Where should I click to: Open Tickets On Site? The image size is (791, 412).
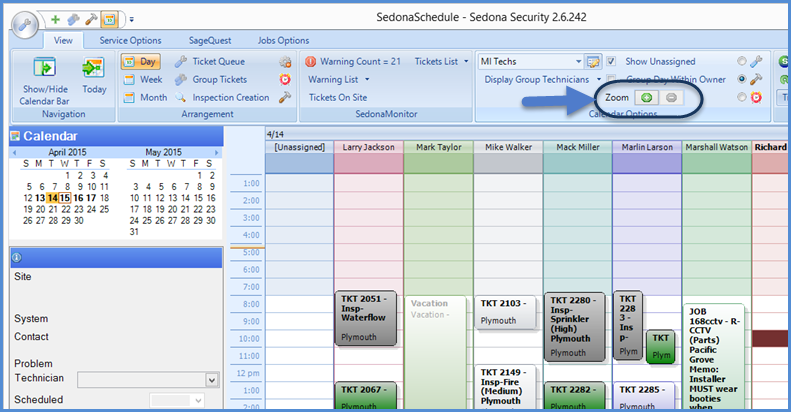[x=338, y=97]
